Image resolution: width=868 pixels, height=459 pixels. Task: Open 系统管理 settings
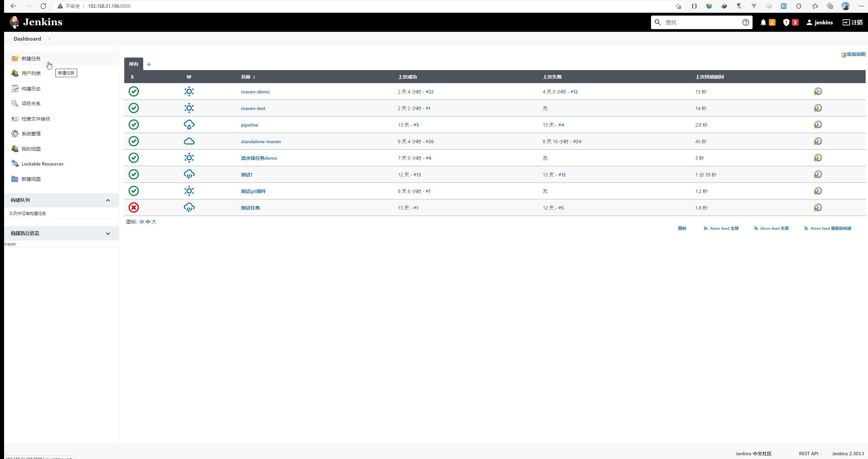point(31,134)
